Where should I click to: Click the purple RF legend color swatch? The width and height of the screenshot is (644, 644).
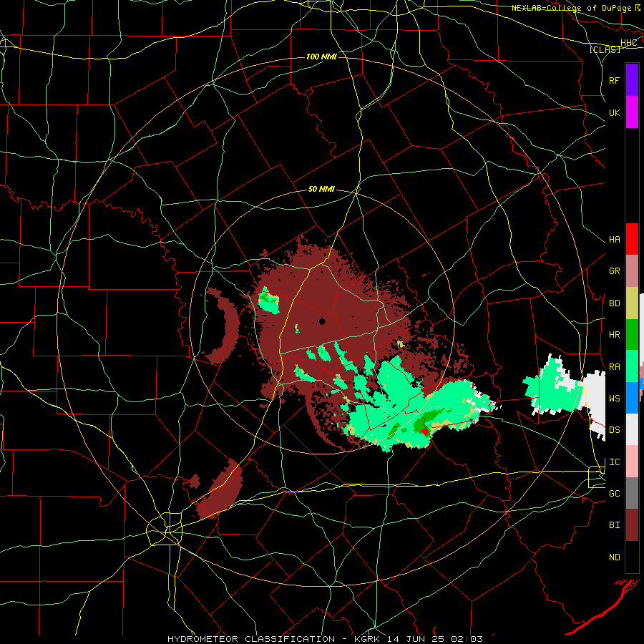tap(632, 80)
